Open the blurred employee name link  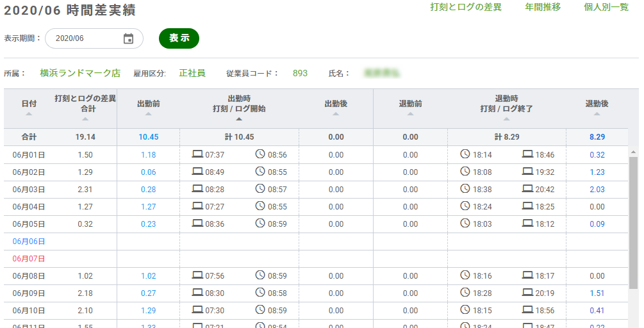[x=382, y=74]
